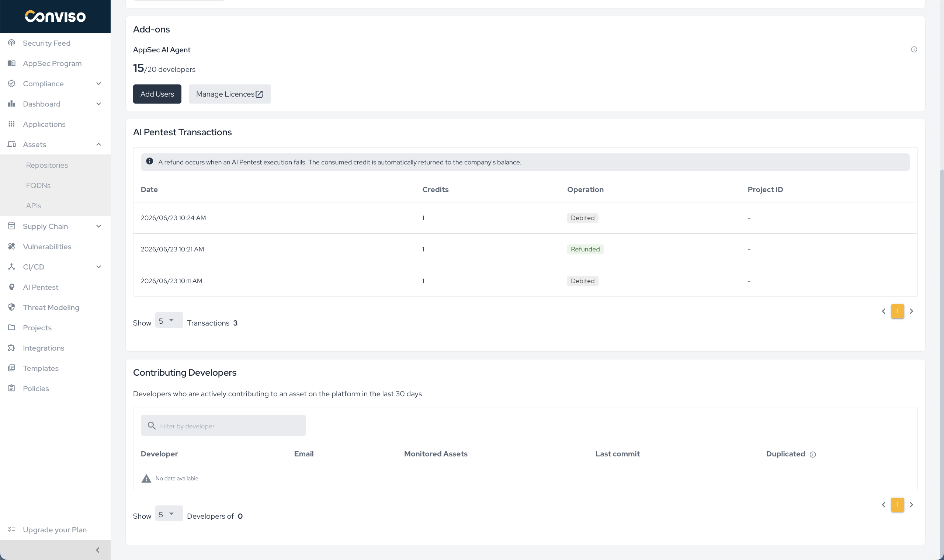
Task: Click the Threat Modeling shield icon
Action: pos(12,307)
